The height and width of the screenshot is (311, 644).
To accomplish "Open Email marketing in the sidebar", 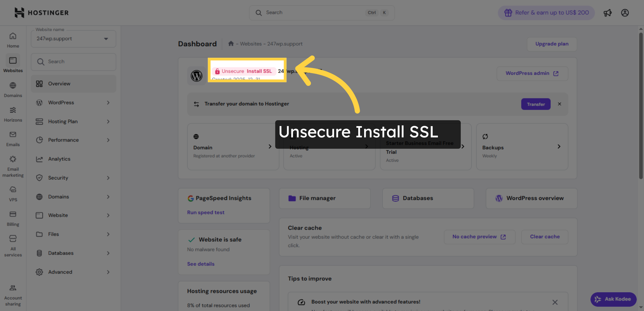I will click(x=13, y=165).
